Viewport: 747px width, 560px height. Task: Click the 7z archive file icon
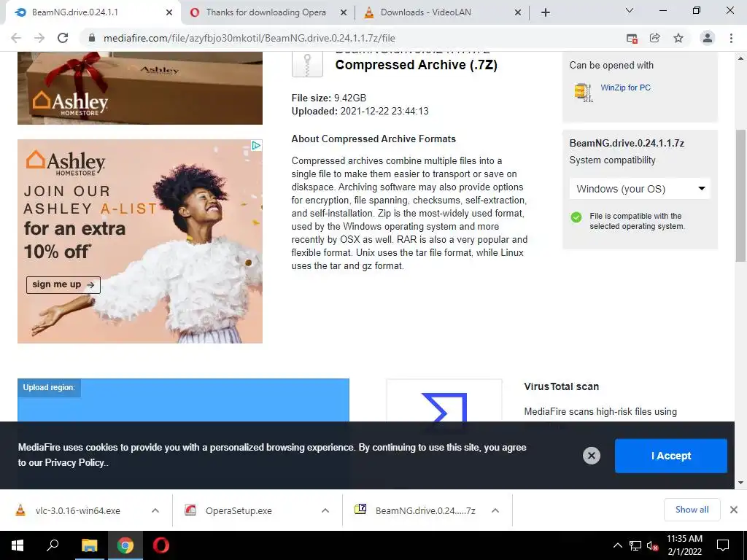[x=307, y=64]
